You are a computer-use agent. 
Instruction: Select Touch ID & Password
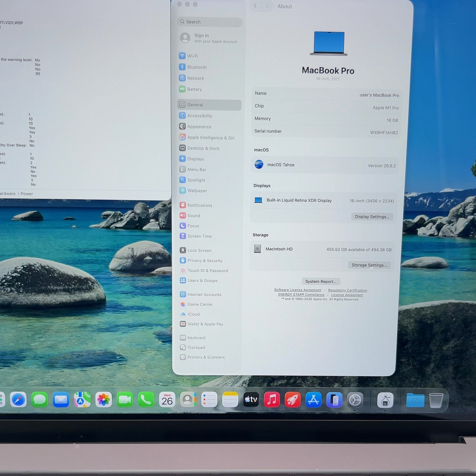tap(209, 271)
